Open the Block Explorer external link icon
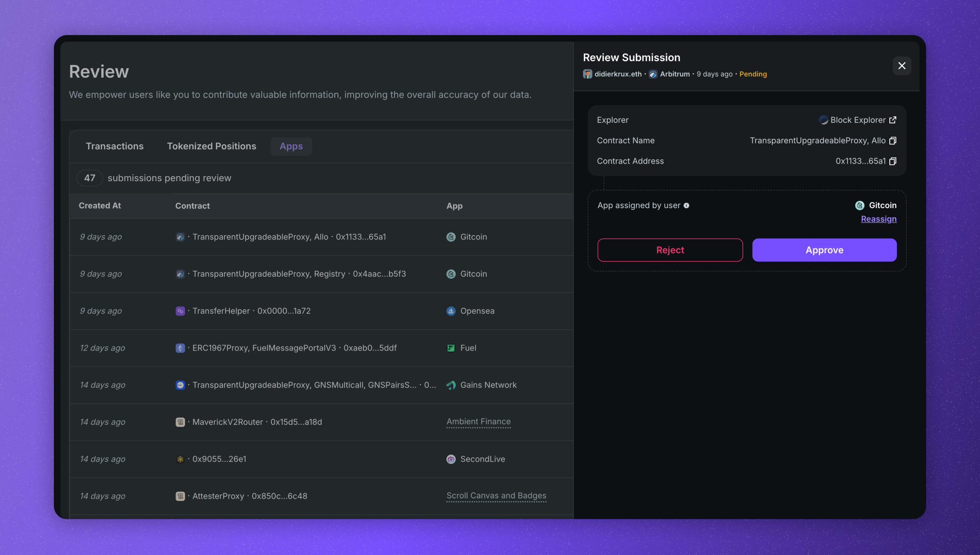 (893, 120)
